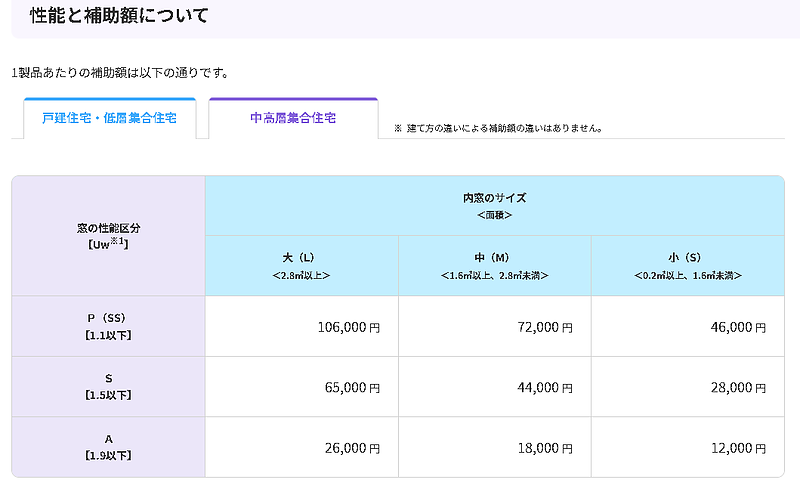
Task: Select the 大（L）size column header
Action: (x=301, y=265)
